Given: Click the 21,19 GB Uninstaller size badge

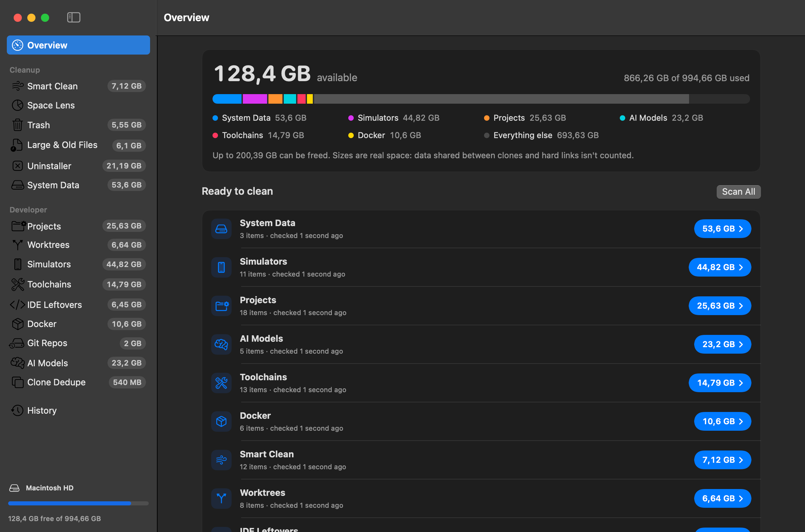Looking at the screenshot, I should 124,166.
